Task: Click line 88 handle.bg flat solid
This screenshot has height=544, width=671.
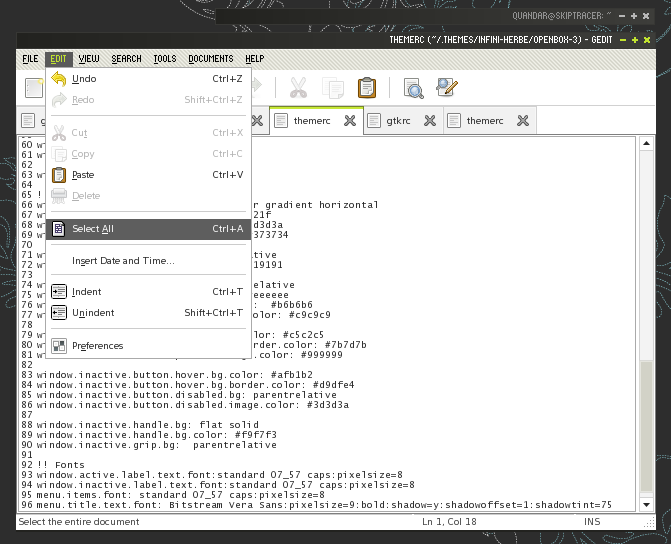Action: (x=148, y=425)
